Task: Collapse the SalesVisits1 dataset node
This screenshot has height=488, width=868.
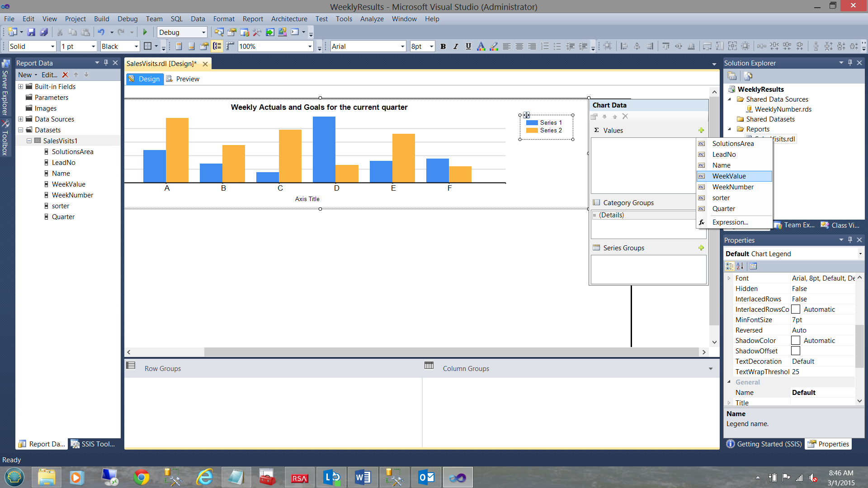Action: 29,141
